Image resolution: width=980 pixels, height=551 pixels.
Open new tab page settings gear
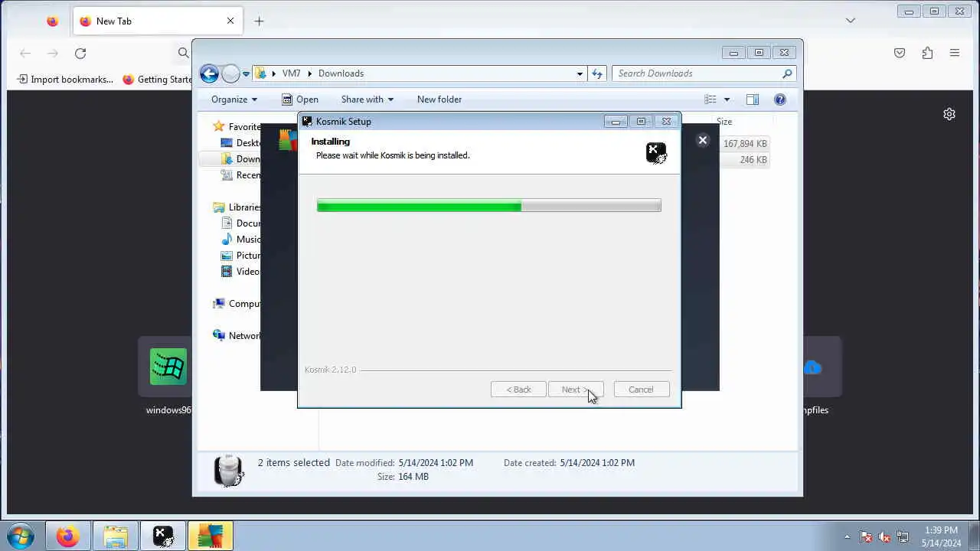(x=949, y=114)
